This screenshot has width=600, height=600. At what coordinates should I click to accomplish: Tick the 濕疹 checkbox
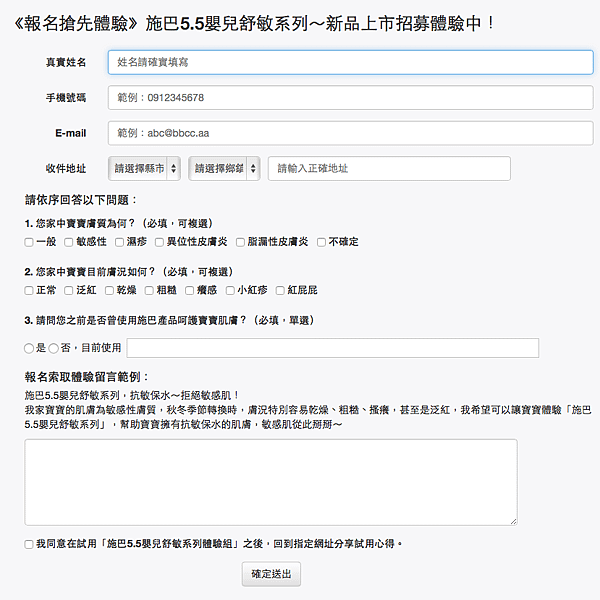click(x=119, y=242)
